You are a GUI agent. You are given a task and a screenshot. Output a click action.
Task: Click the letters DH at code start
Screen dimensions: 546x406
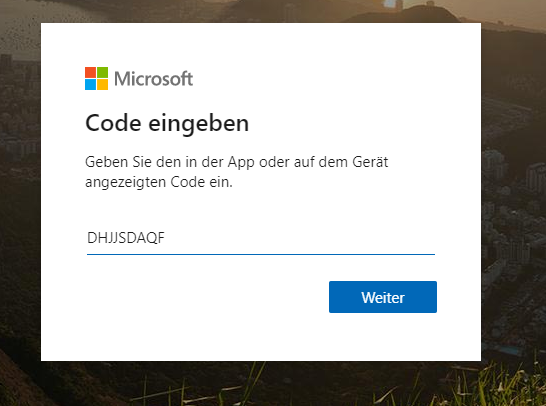click(97, 238)
